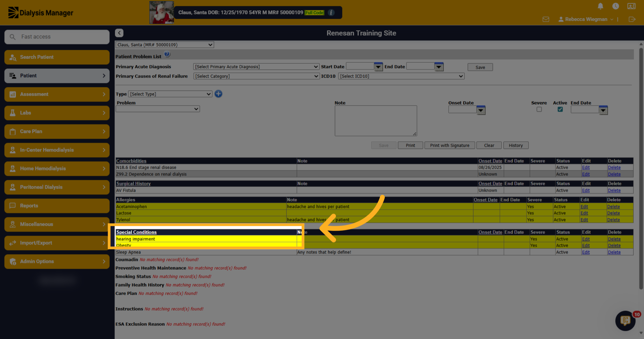Edit the Sleep Apnea row
644x339 pixels.
coord(586,252)
